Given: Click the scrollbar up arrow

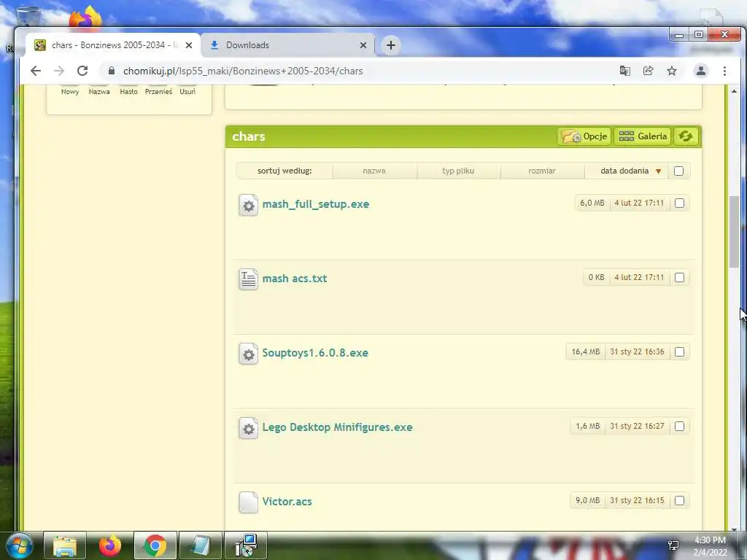Looking at the screenshot, I should (734, 91).
